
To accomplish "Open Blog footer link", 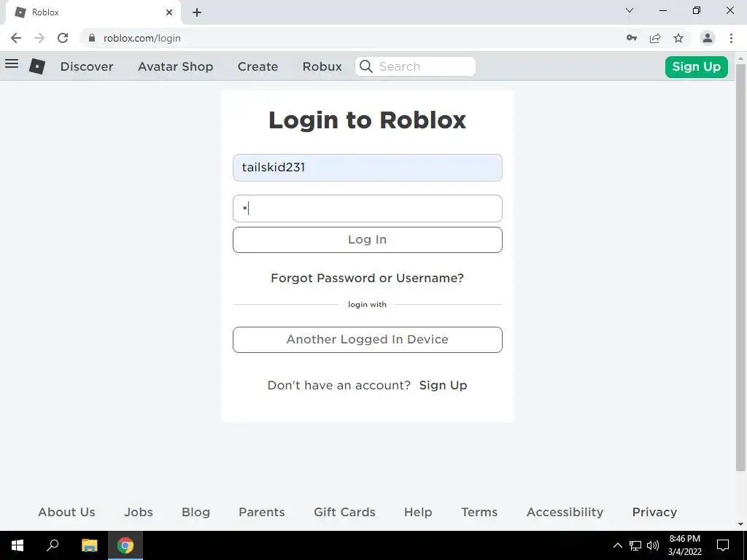I will [196, 512].
